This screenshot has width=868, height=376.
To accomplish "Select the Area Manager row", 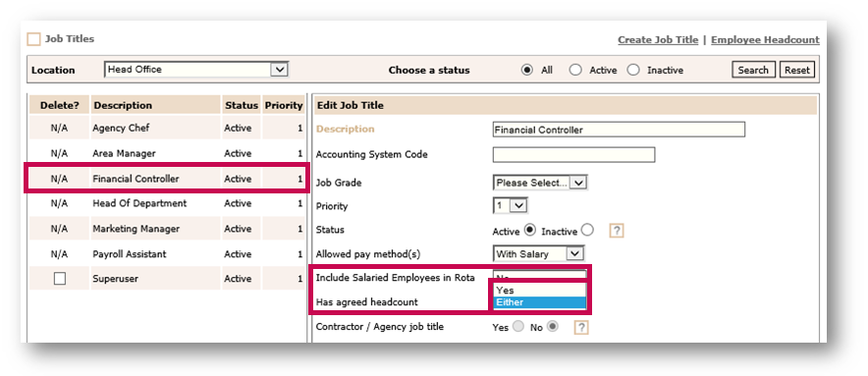I will (167, 153).
